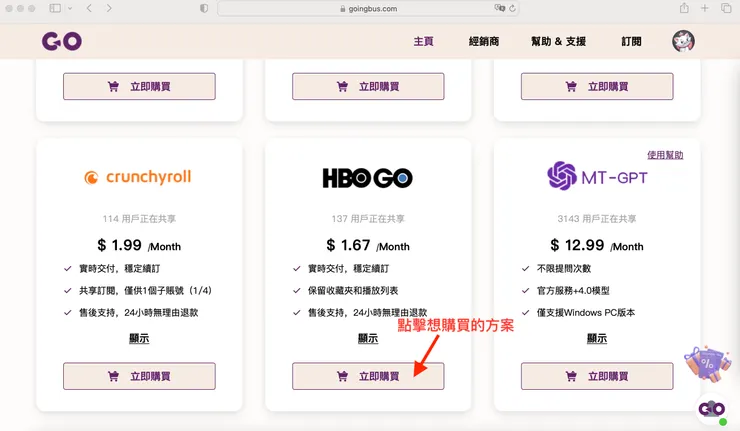Buy the MT-GPT plan with 立即購買
The width and height of the screenshot is (740, 431).
click(x=597, y=376)
